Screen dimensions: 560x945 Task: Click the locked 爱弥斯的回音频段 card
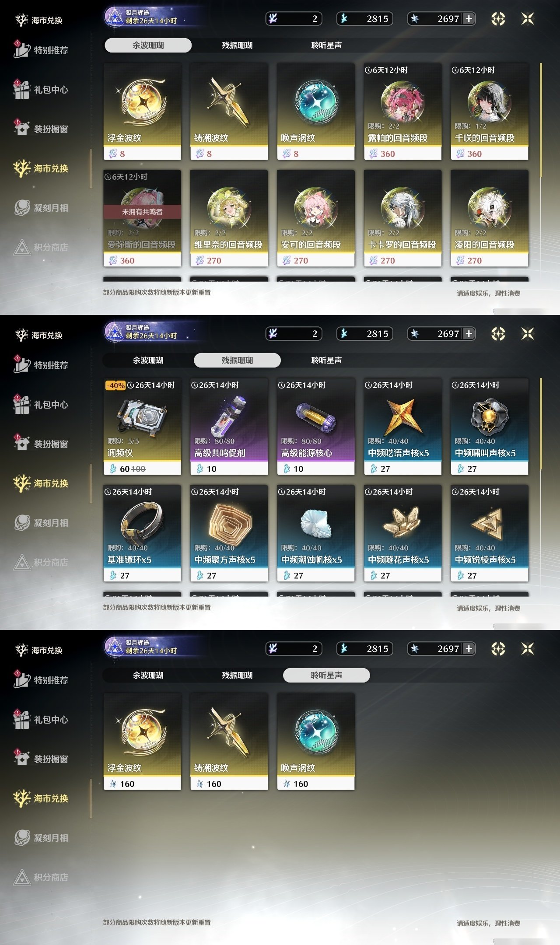(x=142, y=218)
